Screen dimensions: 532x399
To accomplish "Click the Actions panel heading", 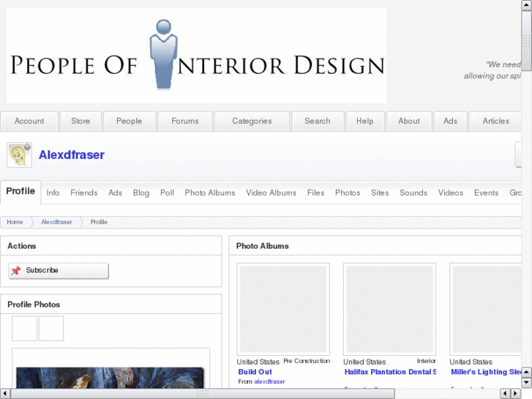I will pos(22,246).
